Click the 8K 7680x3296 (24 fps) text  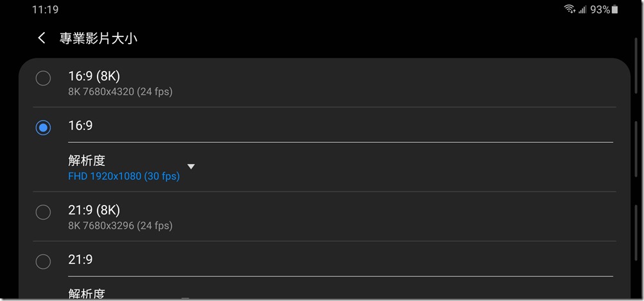pyautogui.click(x=121, y=225)
